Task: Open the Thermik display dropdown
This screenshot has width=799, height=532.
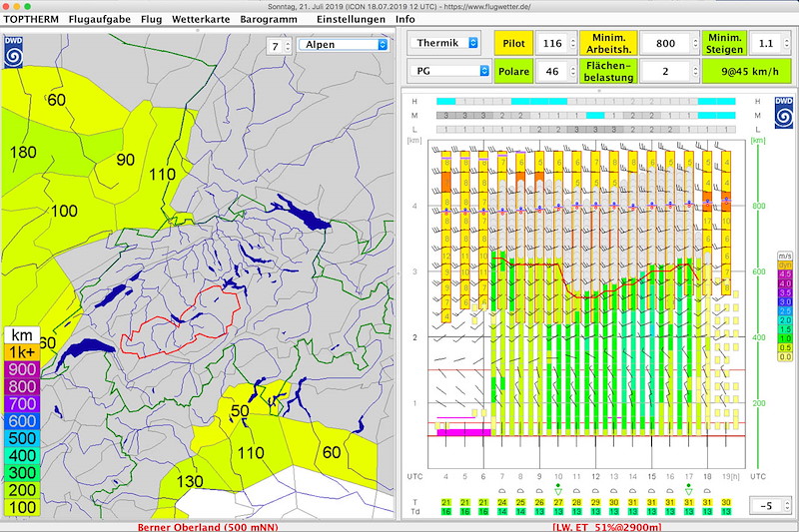Action: 444,43
